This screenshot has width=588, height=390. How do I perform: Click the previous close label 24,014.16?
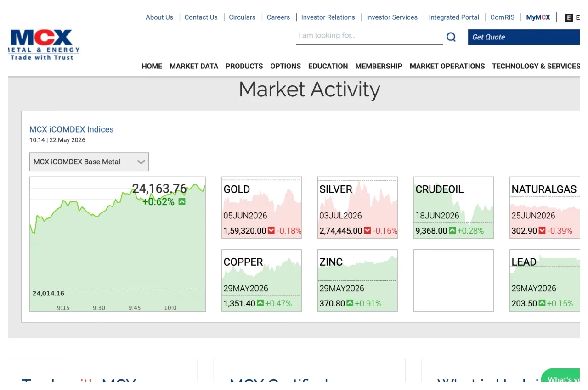click(48, 293)
